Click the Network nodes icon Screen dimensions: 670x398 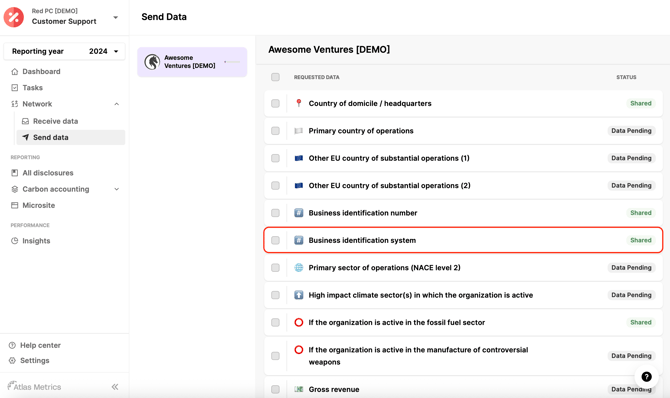point(15,104)
